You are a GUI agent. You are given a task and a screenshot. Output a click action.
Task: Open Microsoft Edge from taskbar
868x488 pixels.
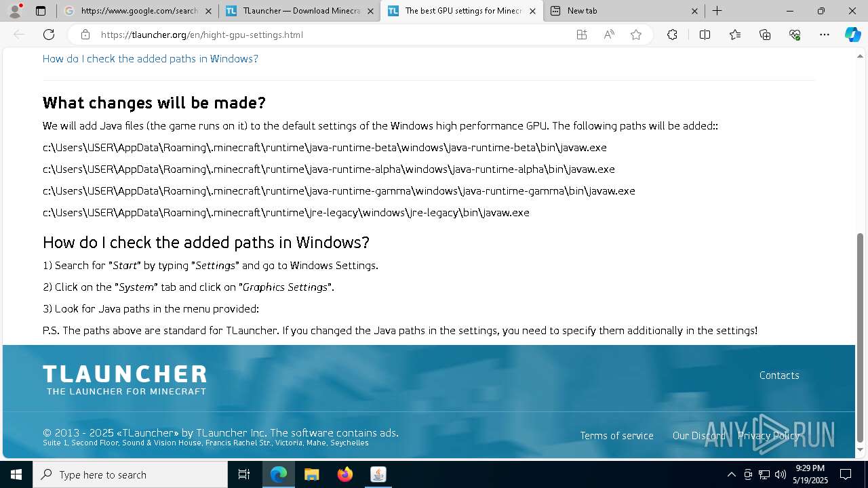tap(279, 474)
